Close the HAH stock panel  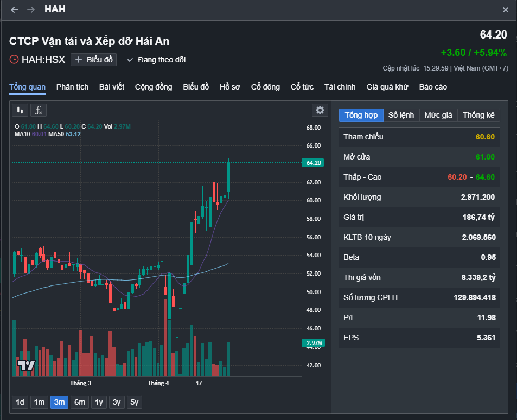click(x=506, y=10)
